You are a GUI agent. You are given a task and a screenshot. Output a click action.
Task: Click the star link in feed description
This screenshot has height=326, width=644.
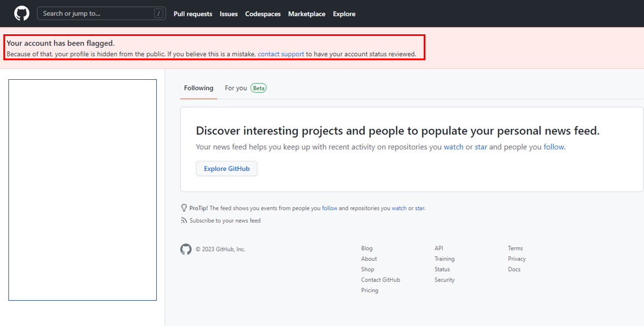(x=480, y=147)
